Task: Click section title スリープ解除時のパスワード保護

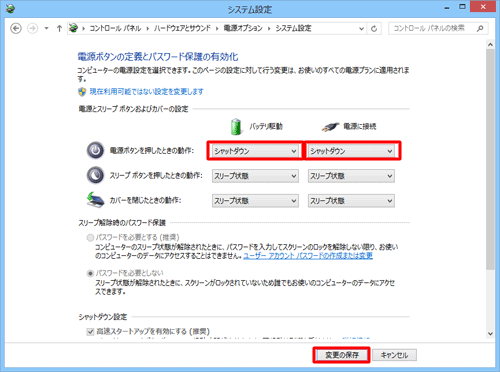Action: click(x=122, y=223)
